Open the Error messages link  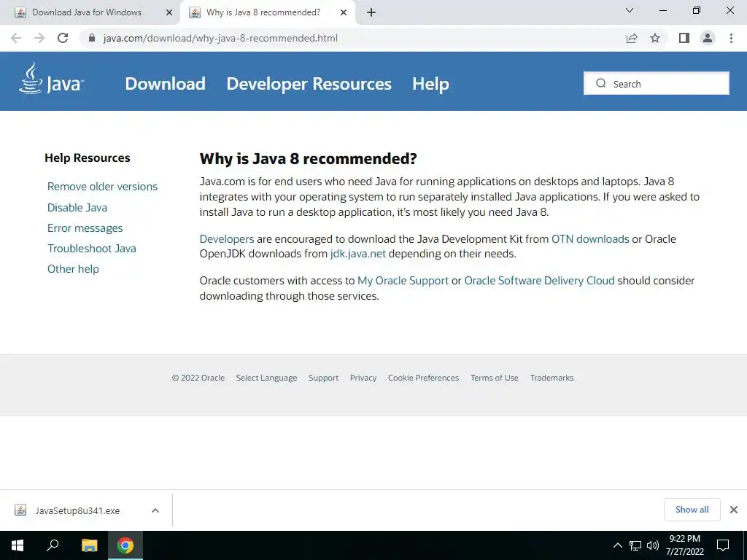[x=85, y=228]
